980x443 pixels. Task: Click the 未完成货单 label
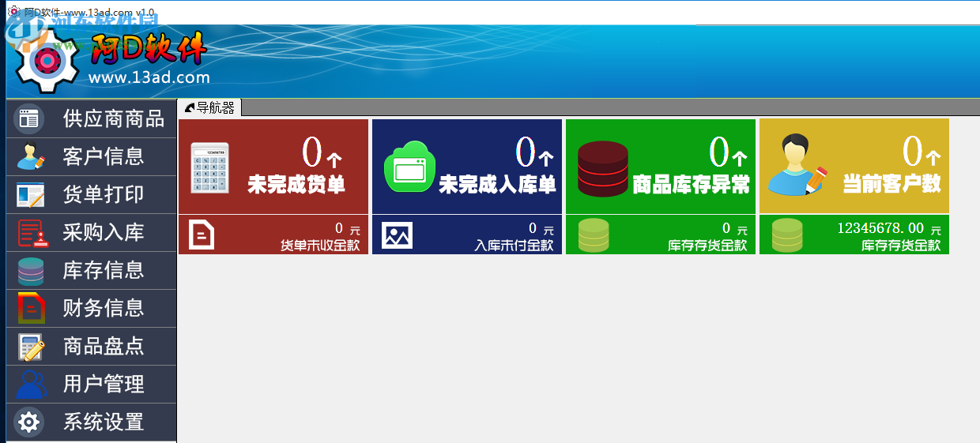[x=296, y=185]
